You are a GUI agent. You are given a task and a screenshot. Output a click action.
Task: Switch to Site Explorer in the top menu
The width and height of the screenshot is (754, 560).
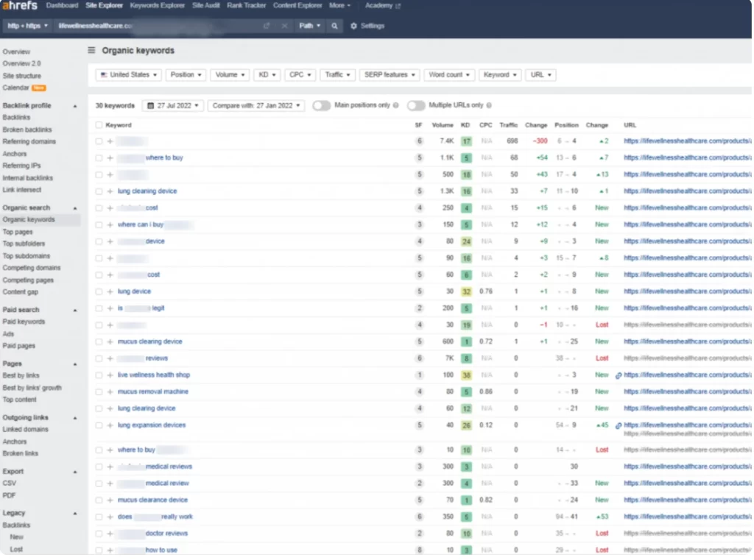coord(104,5)
